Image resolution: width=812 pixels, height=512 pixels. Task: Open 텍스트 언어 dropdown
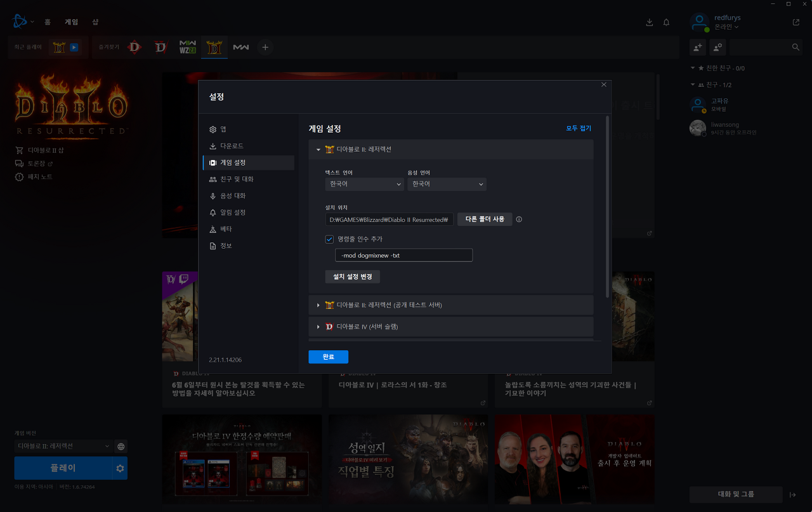(x=364, y=184)
